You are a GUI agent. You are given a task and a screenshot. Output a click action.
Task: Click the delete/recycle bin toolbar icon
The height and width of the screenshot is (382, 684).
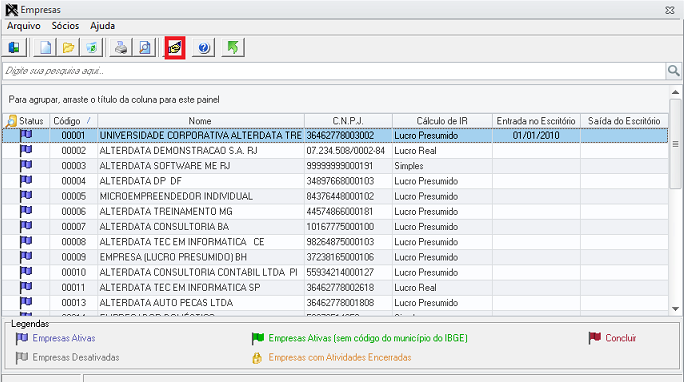[92, 48]
